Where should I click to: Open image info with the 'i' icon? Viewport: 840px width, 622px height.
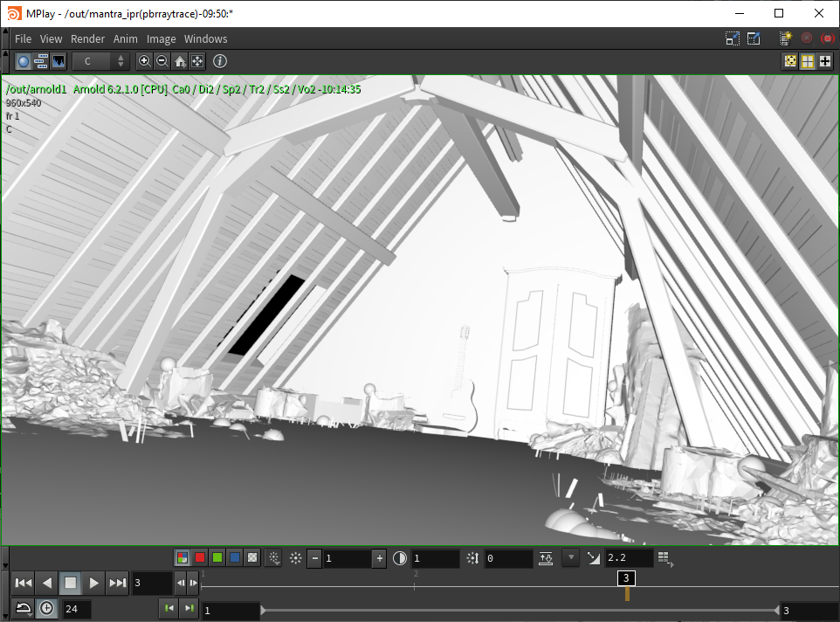click(220, 61)
